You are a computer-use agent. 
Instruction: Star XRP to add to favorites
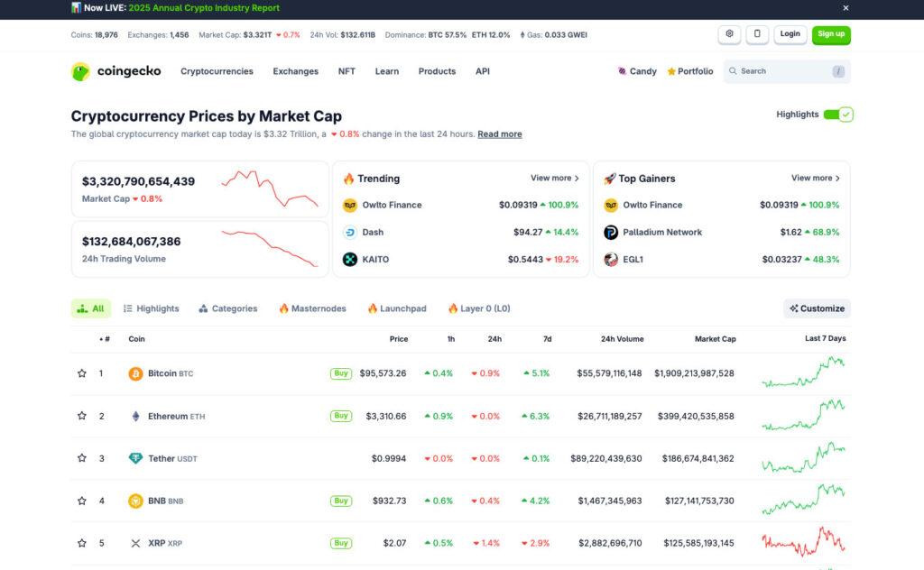pyautogui.click(x=82, y=543)
